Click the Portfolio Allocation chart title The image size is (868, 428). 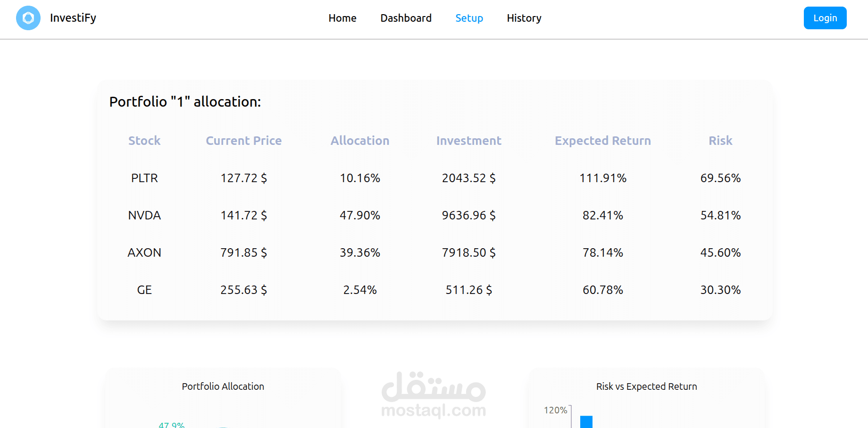click(x=223, y=386)
